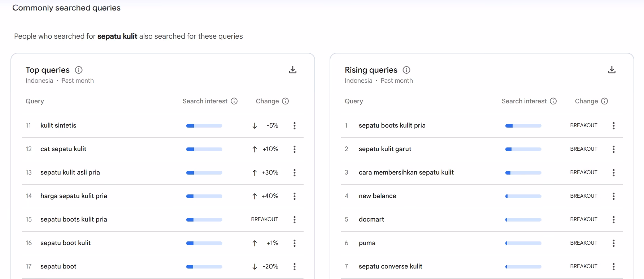
Task: Download the Top queries data
Action: click(x=293, y=70)
